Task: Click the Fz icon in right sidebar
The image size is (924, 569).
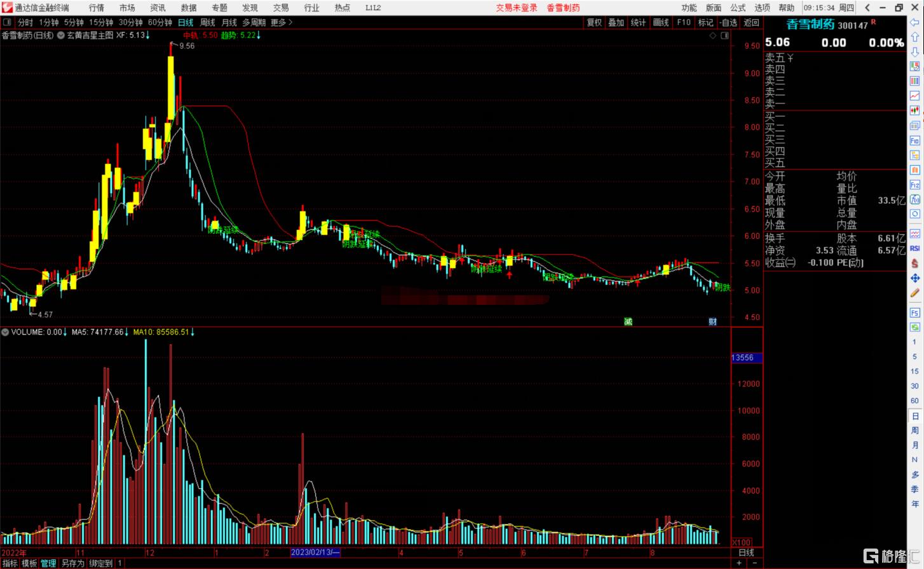Action: point(915,185)
